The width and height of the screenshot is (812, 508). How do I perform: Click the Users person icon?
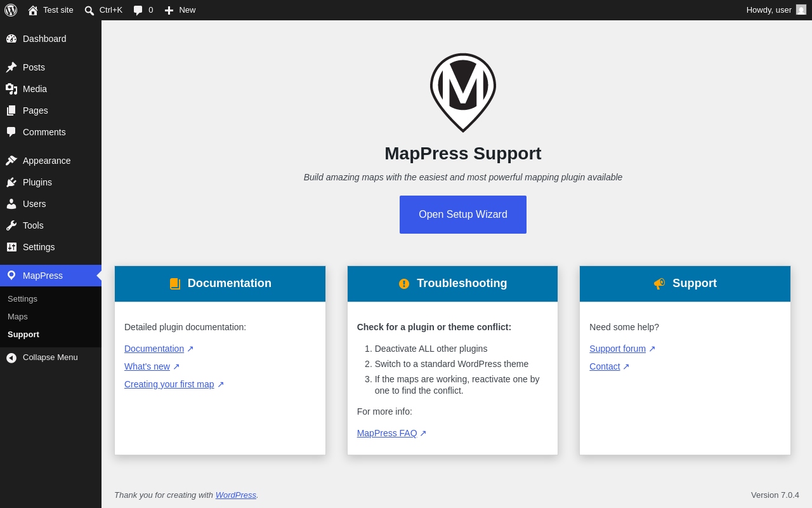pyautogui.click(x=11, y=204)
